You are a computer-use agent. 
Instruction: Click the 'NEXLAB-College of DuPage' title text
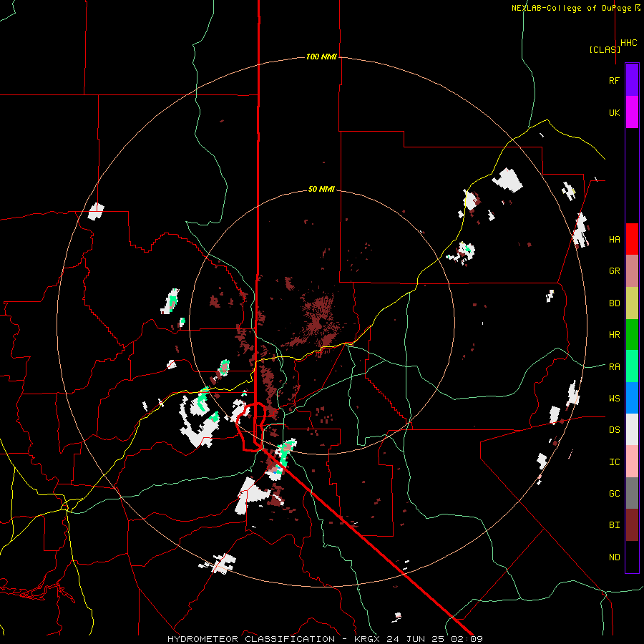pos(571,8)
